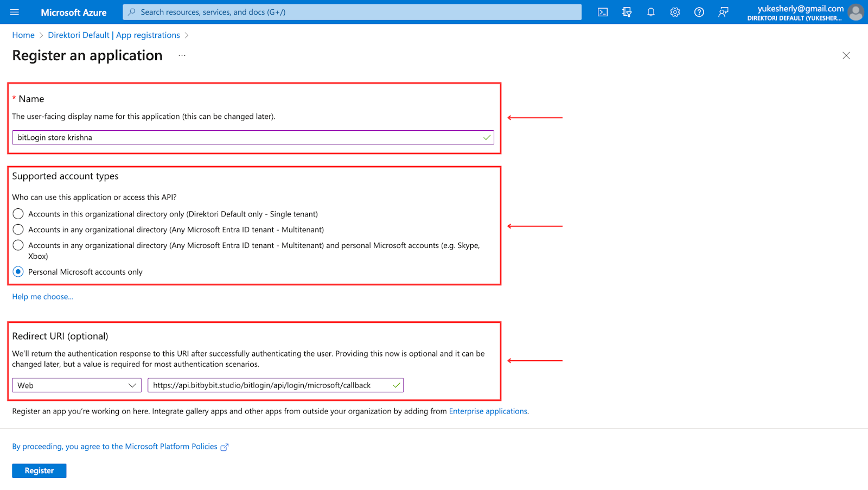Open Microsoft Platform Policies link
Image resolution: width=868 pixels, height=490 pixels.
pos(114,447)
